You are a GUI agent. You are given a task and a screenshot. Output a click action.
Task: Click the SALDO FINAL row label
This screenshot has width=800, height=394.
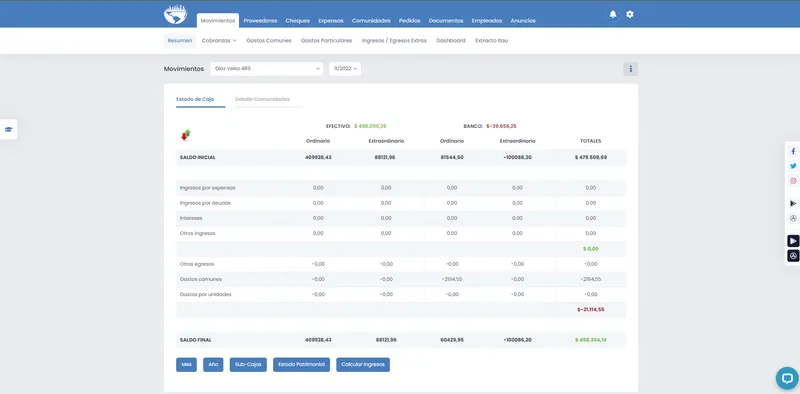(195, 340)
